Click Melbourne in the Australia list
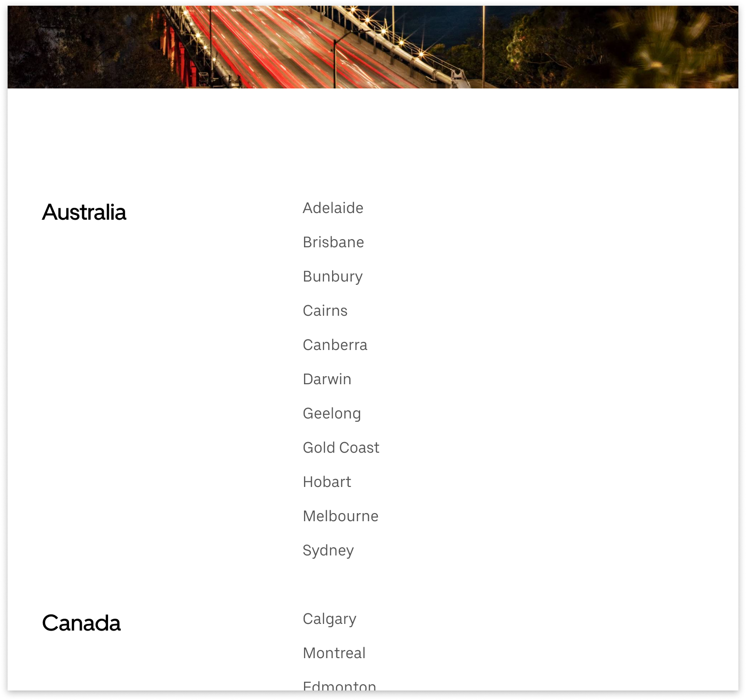746x700 pixels. [341, 516]
